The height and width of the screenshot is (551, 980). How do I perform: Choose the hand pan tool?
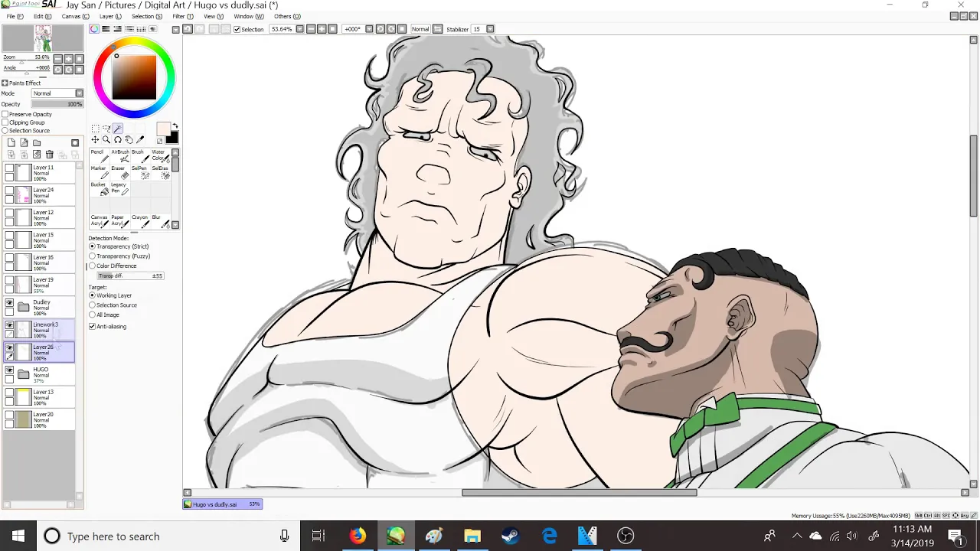(x=129, y=140)
